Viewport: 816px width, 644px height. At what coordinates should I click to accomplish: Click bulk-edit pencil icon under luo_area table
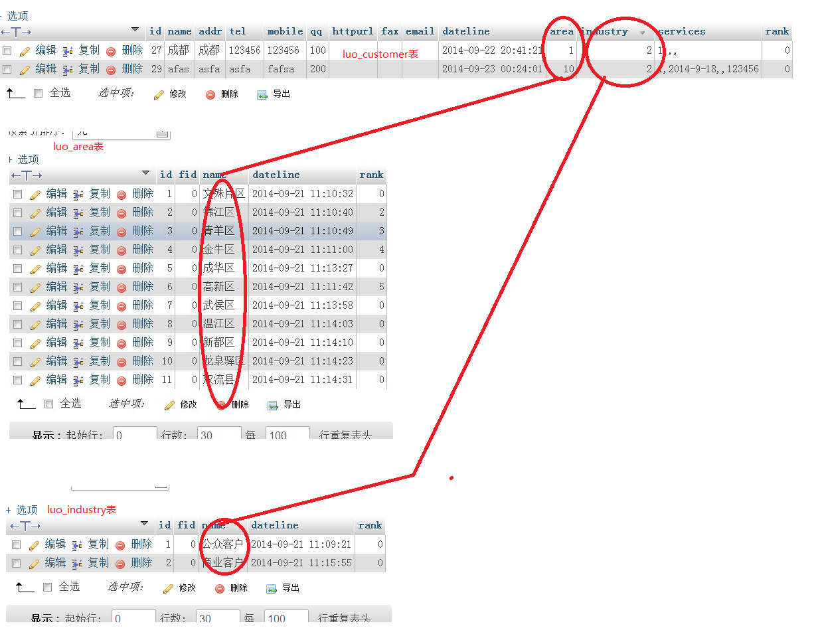pos(169,406)
